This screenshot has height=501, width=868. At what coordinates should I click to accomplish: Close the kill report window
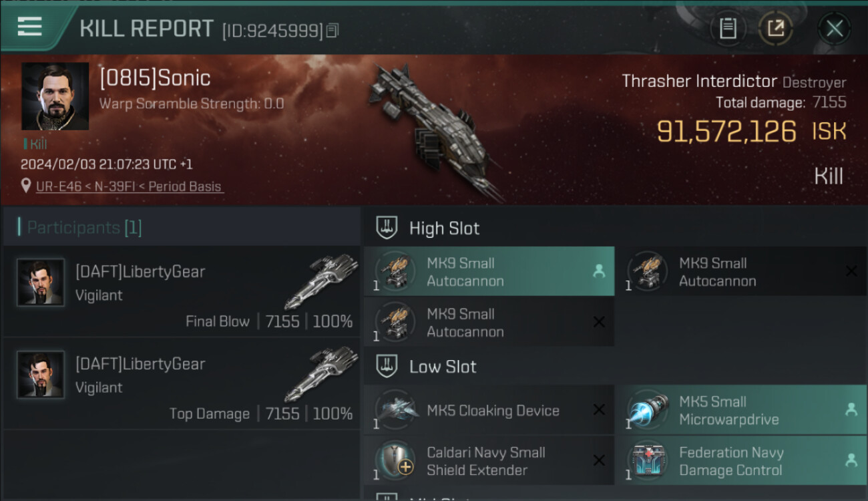pyautogui.click(x=834, y=29)
